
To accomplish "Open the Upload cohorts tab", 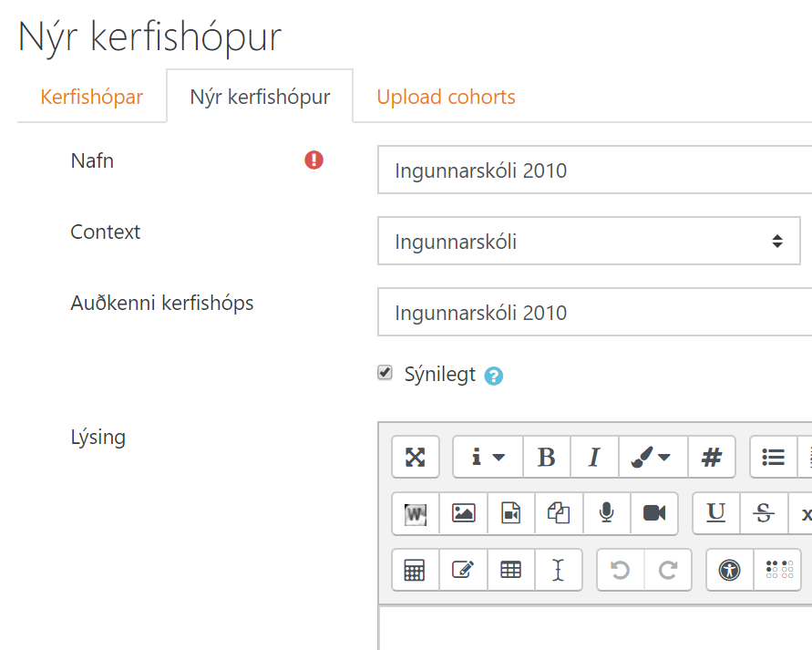I will (x=446, y=97).
